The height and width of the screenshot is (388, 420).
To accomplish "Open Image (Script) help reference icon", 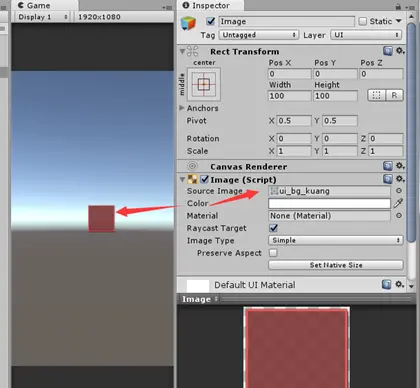I will point(388,179).
